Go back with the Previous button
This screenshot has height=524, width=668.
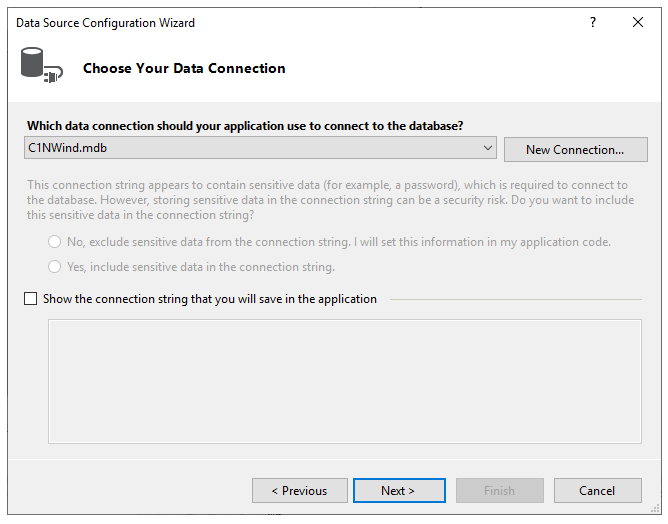[300, 491]
